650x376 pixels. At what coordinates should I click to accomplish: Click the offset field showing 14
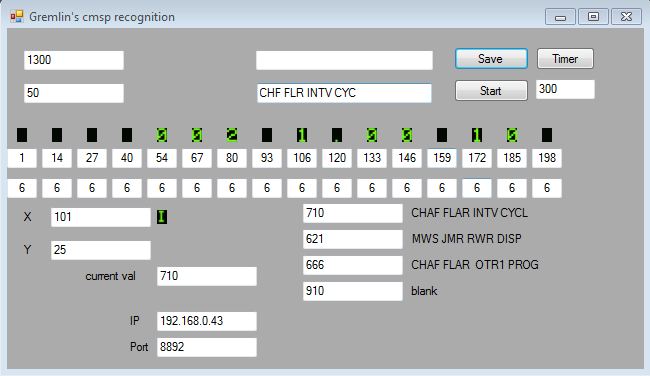click(x=57, y=158)
